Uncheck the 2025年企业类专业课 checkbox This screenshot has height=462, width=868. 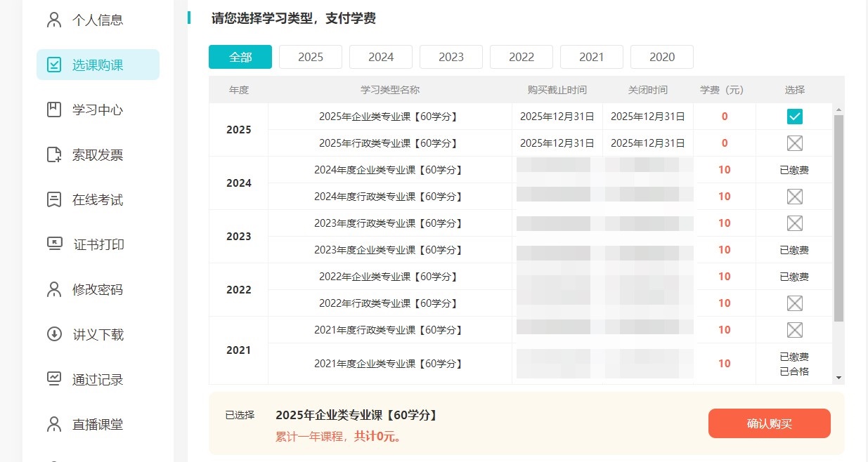[x=794, y=117]
